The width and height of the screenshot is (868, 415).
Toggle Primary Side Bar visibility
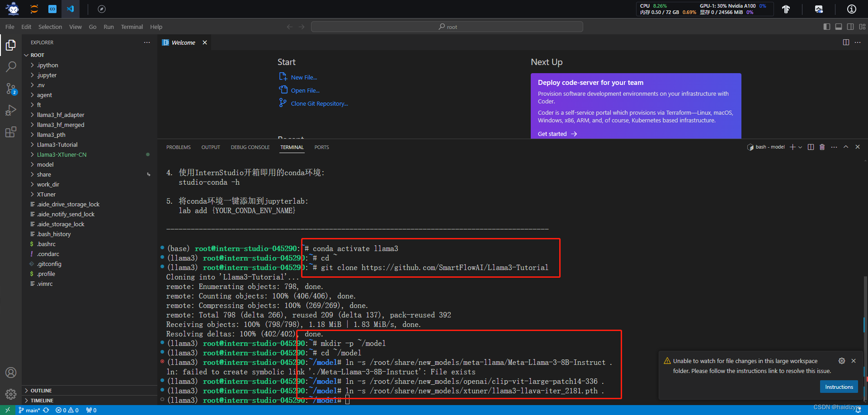(827, 27)
